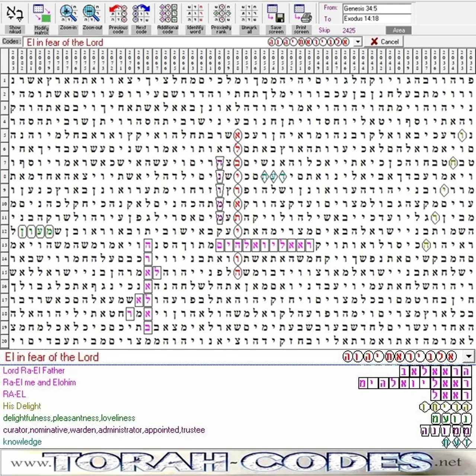Click the Area button

pyautogui.click(x=399, y=30)
